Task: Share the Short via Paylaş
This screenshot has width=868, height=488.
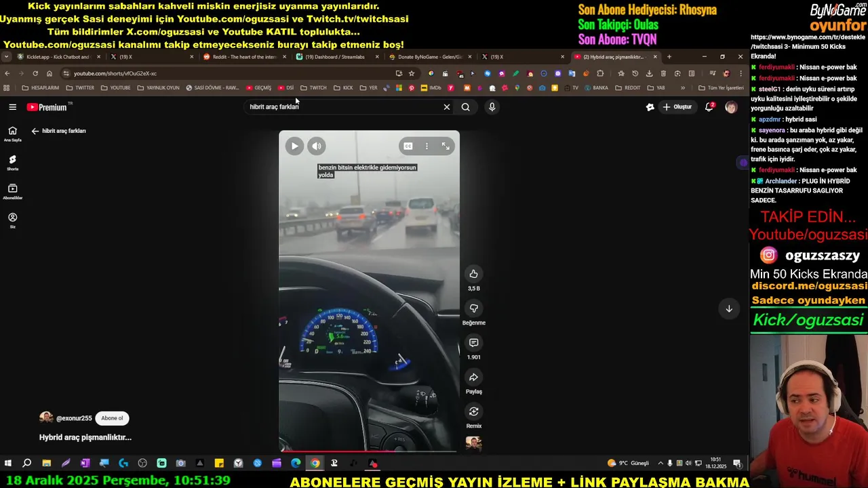Action: [473, 378]
